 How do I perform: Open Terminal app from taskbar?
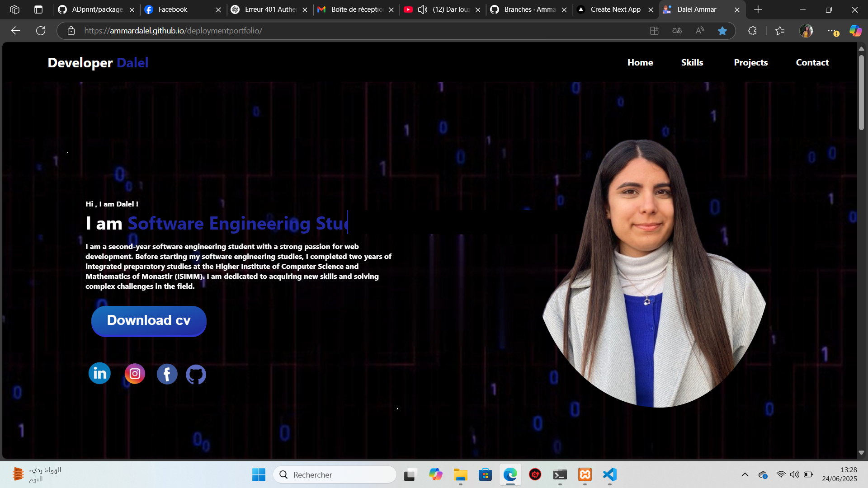[560, 474]
